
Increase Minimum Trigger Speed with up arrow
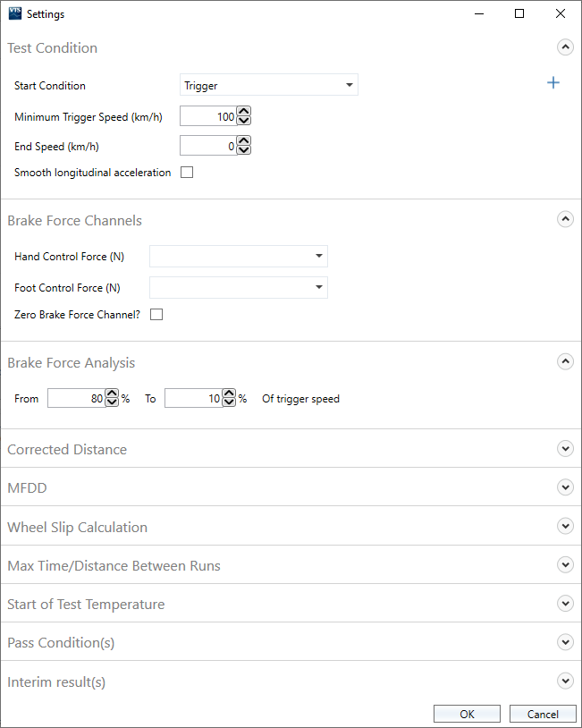click(244, 113)
